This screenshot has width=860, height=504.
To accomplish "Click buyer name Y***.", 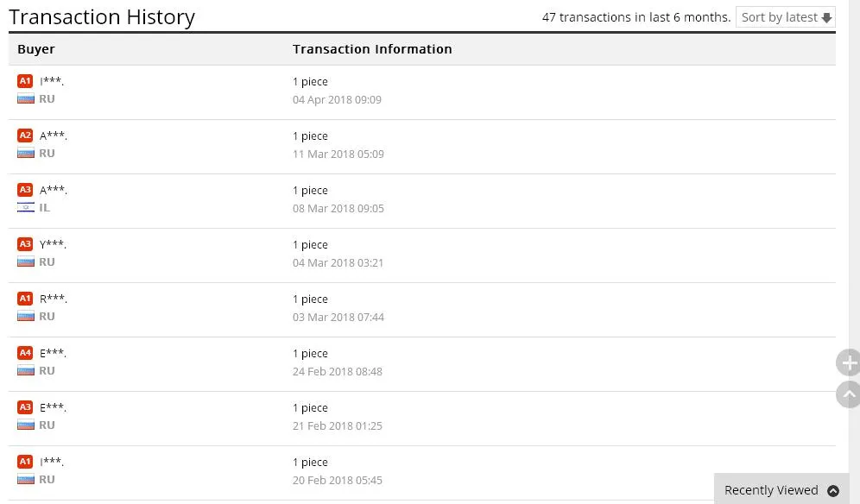I will click(53, 244).
